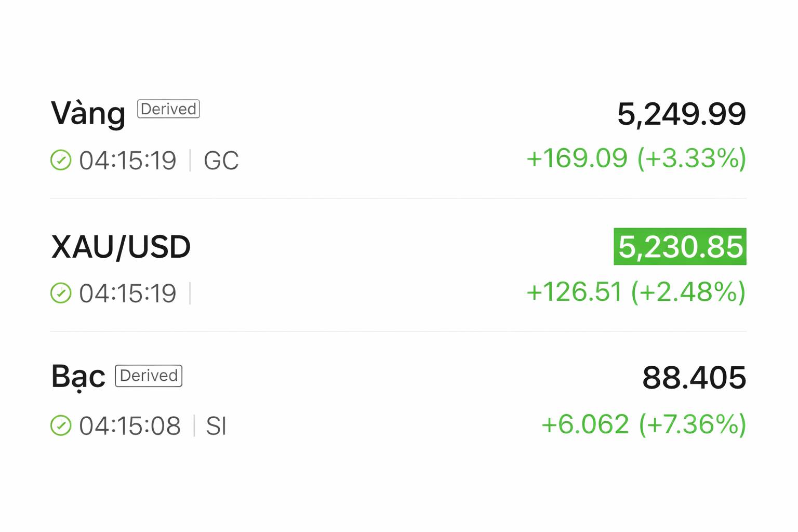Click the +169.09 (+3.33%) change value
Image resolution: width=798 pixels, height=532 pixels.
point(636,158)
